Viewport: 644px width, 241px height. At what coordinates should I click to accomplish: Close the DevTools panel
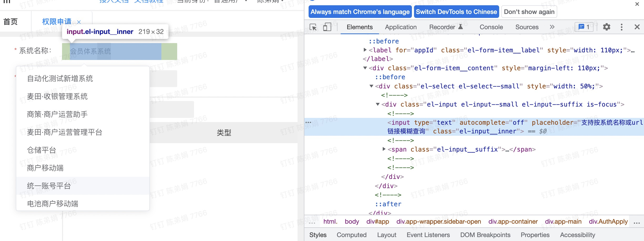point(637,27)
